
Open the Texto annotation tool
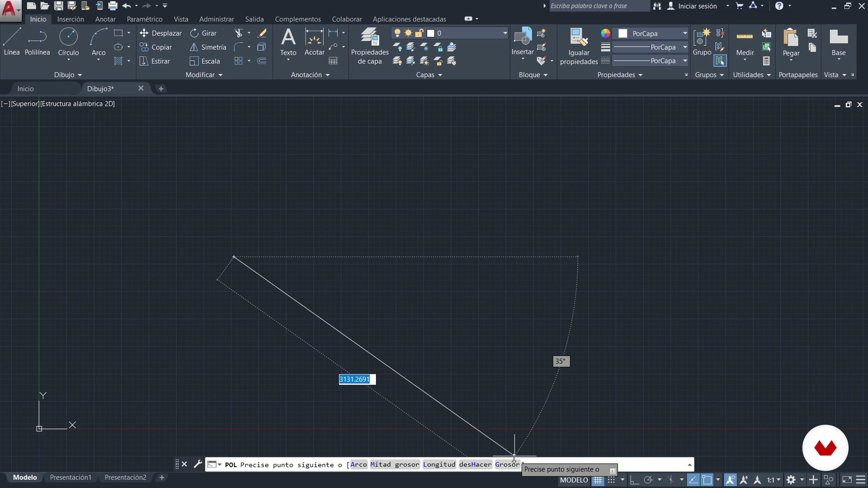click(288, 42)
